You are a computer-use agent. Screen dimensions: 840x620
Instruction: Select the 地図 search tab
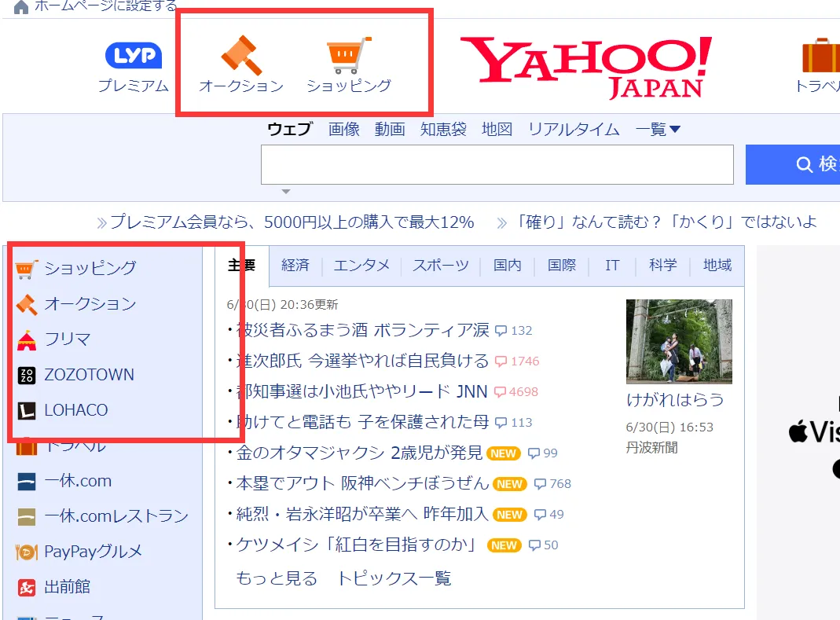(497, 129)
